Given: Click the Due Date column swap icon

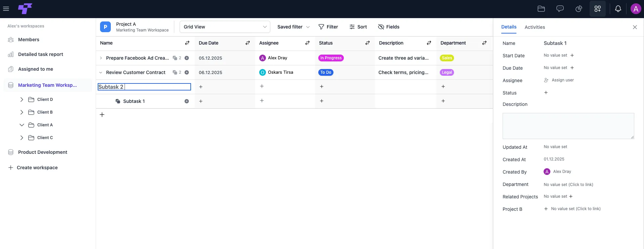Looking at the screenshot, I should pyautogui.click(x=248, y=43).
